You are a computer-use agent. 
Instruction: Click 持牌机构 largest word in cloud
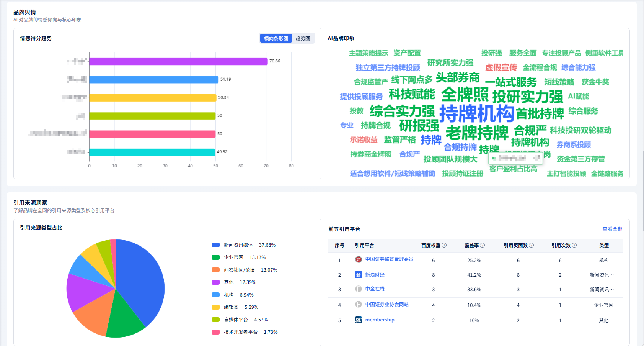point(477,113)
